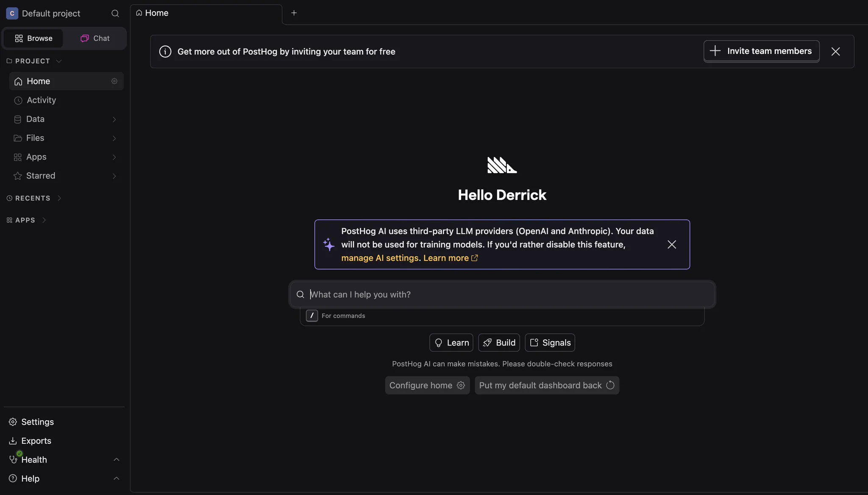Expand the Health menu chevron
The width and height of the screenshot is (868, 495).
tap(116, 460)
